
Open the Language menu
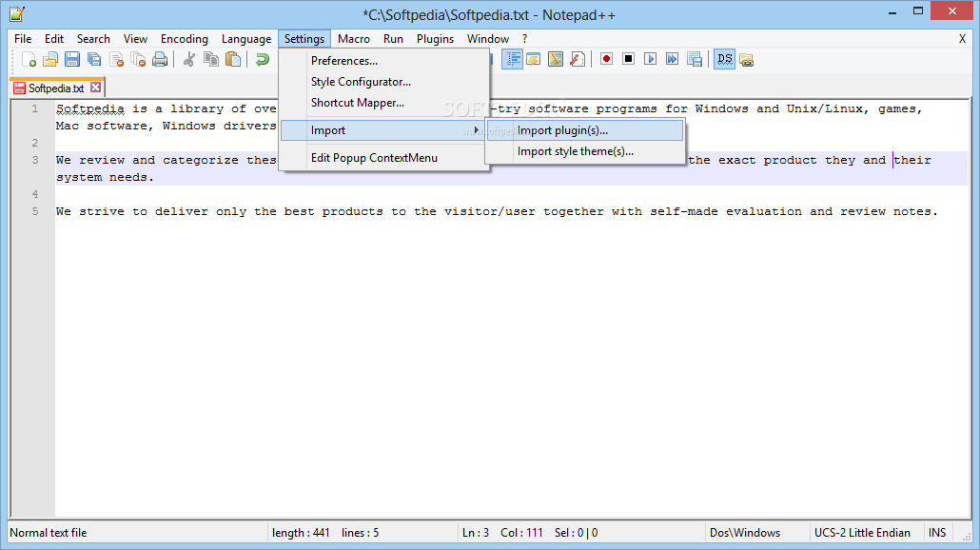(246, 39)
